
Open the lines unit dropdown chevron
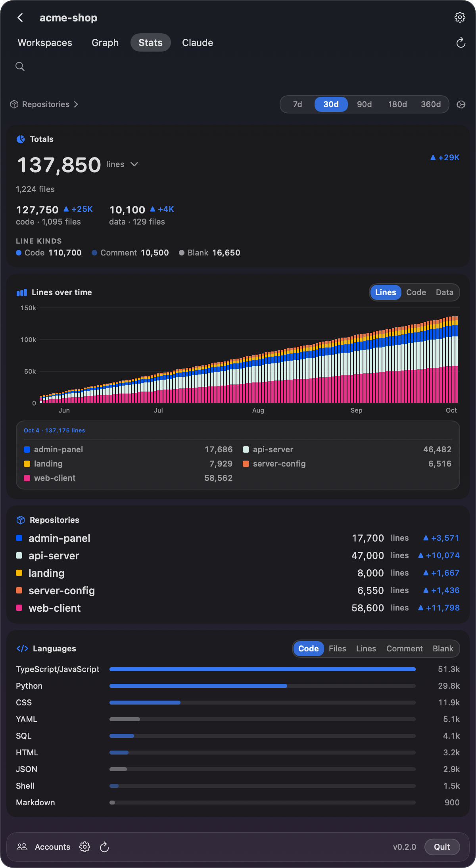click(134, 164)
